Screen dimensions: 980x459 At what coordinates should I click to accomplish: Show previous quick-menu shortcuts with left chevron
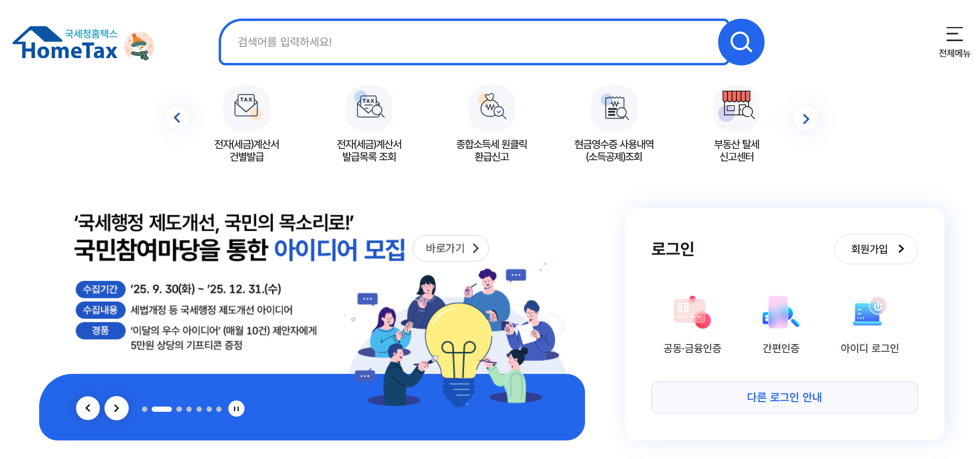[x=177, y=118]
